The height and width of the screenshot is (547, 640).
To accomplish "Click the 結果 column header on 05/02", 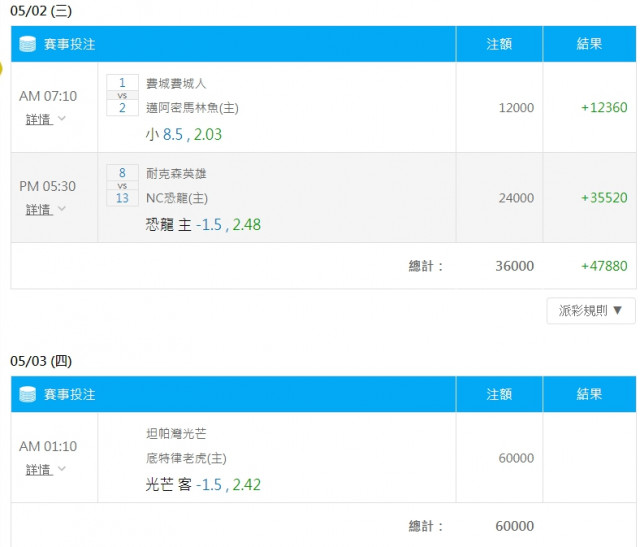I will tap(589, 44).
